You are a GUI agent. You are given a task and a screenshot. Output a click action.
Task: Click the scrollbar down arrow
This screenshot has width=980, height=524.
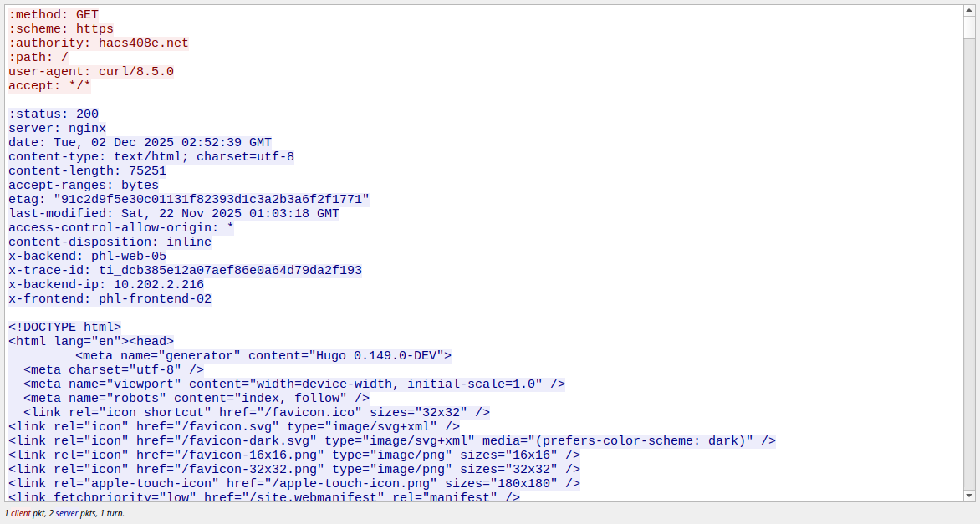coord(969,496)
